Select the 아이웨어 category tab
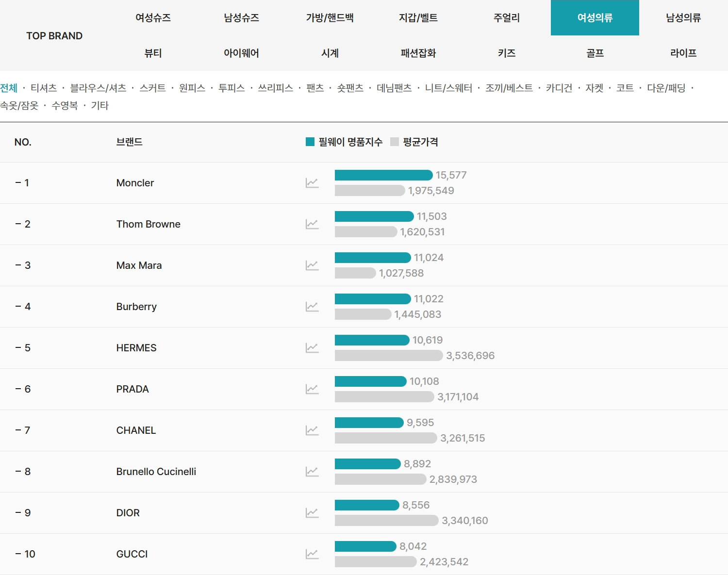Screen dimensions: 728x575 (x=241, y=53)
